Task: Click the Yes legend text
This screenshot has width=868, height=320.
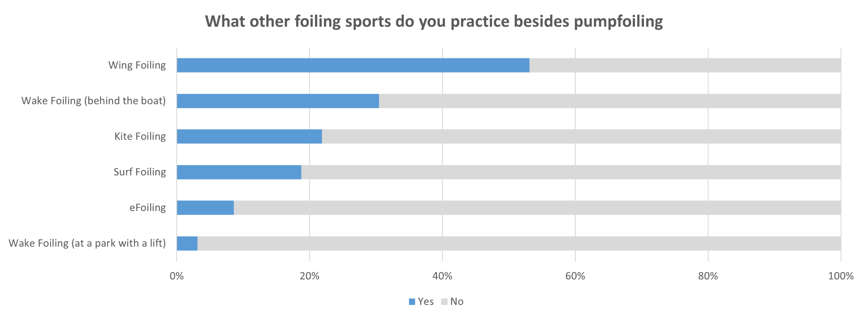Action: (x=426, y=301)
